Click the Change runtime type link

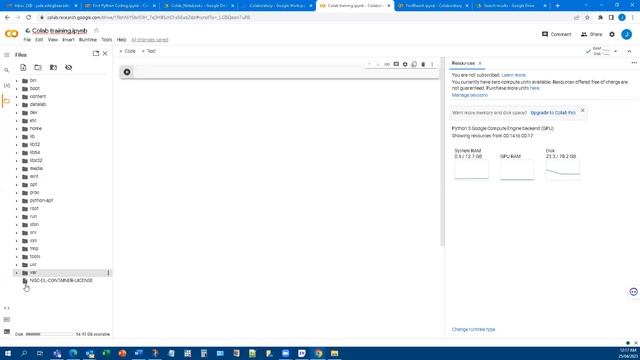[473, 329]
